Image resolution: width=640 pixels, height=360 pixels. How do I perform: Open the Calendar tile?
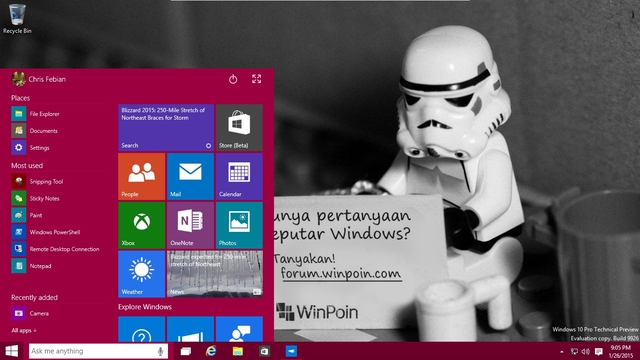[x=239, y=176]
